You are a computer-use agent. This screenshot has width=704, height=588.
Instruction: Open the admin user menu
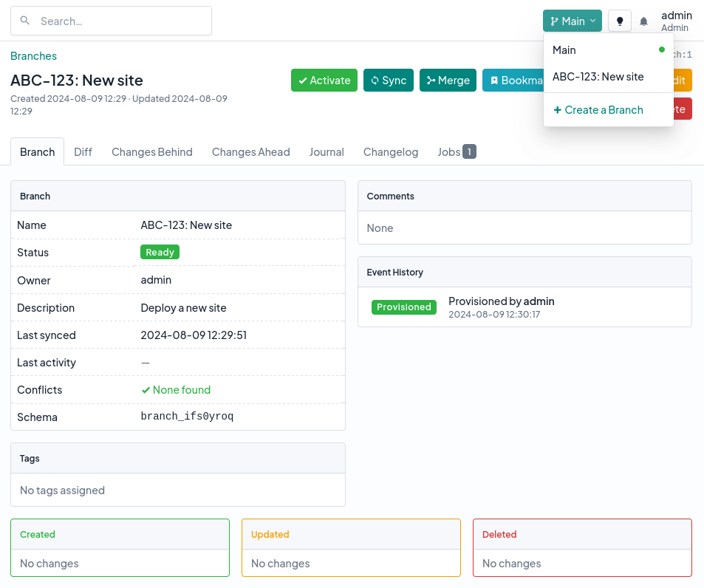point(675,21)
